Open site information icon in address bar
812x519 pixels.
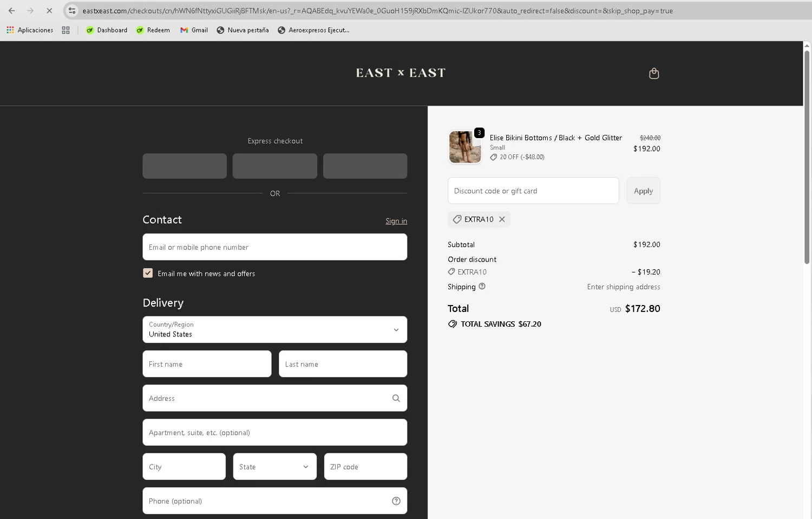click(72, 10)
